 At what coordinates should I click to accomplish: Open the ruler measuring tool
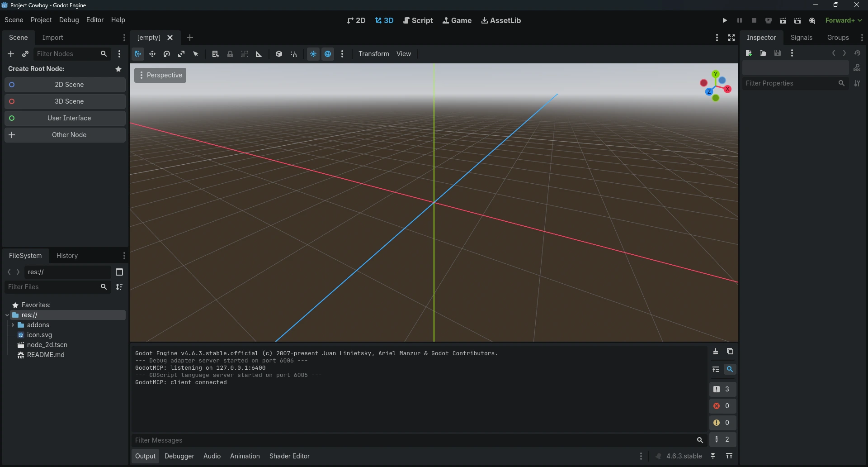click(x=259, y=54)
